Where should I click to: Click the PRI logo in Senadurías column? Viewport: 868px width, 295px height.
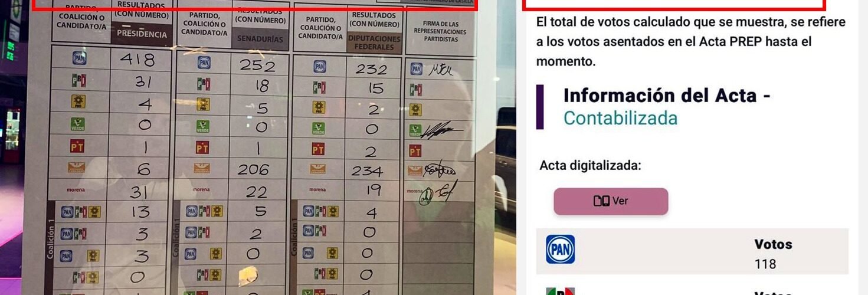pyautogui.click(x=203, y=84)
